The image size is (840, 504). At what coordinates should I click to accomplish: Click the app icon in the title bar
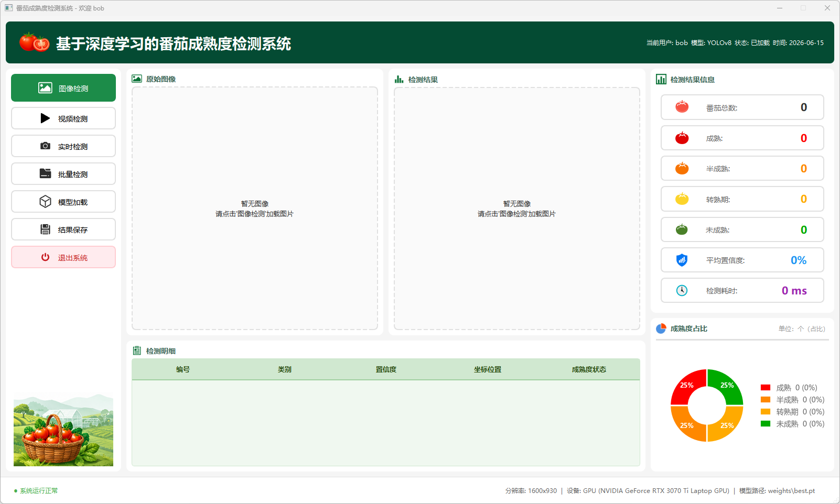[x=8, y=8]
